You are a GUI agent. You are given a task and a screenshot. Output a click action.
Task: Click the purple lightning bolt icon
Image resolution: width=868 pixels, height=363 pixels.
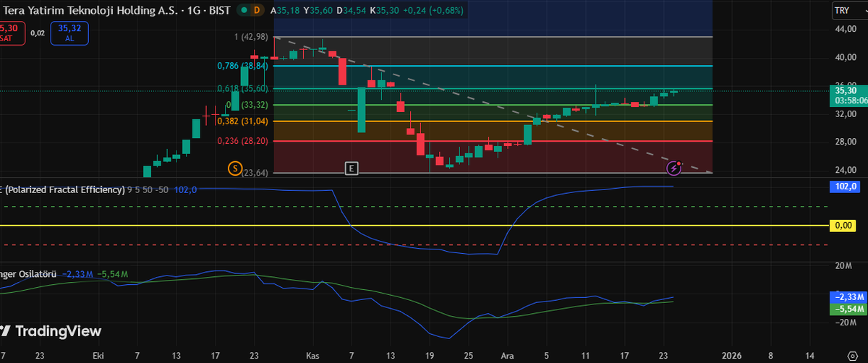pyautogui.click(x=674, y=168)
